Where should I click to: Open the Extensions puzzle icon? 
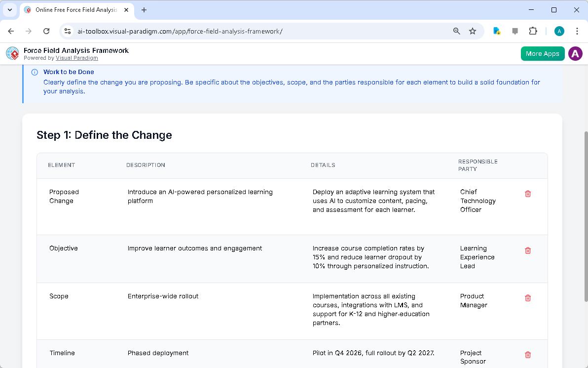(x=533, y=31)
